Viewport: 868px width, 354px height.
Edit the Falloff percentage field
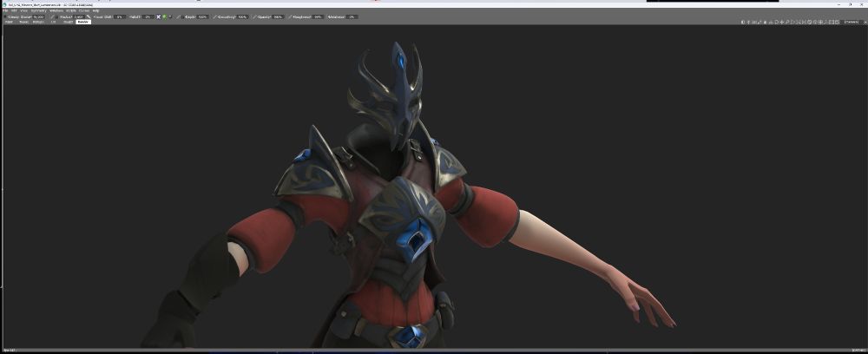(x=148, y=16)
